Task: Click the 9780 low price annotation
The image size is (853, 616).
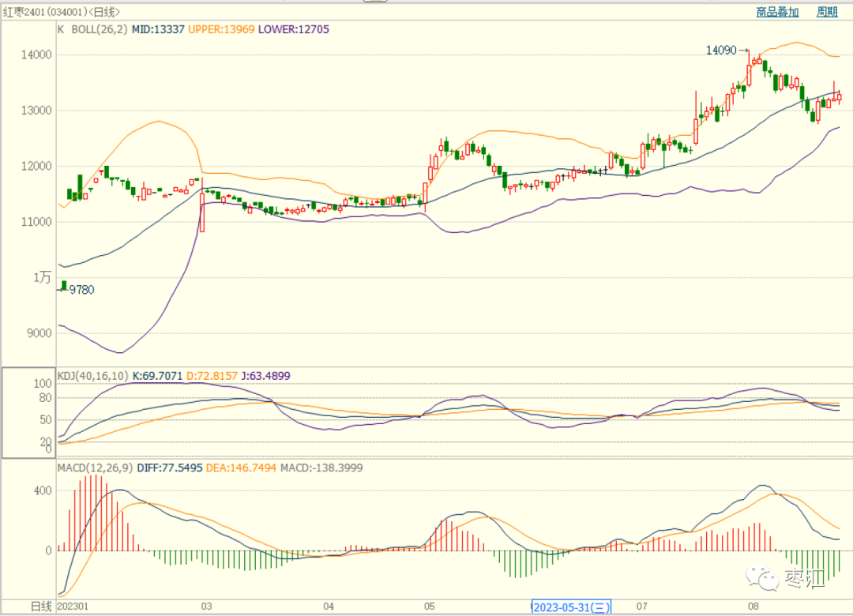Action: [82, 290]
